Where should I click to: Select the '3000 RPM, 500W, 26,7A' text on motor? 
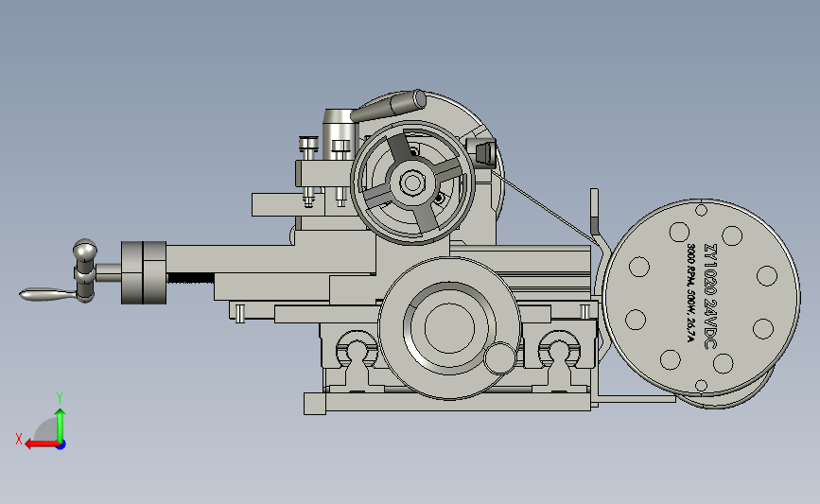pyautogui.click(x=690, y=293)
